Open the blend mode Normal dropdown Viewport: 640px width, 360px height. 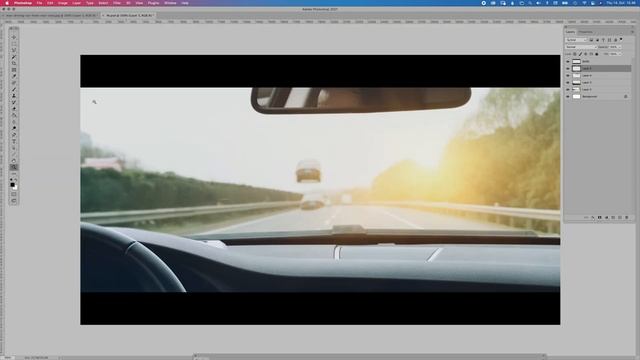[x=581, y=47]
